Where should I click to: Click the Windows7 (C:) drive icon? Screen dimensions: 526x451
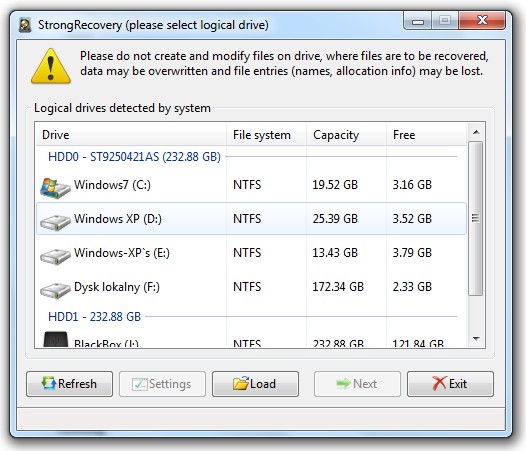coord(55,188)
